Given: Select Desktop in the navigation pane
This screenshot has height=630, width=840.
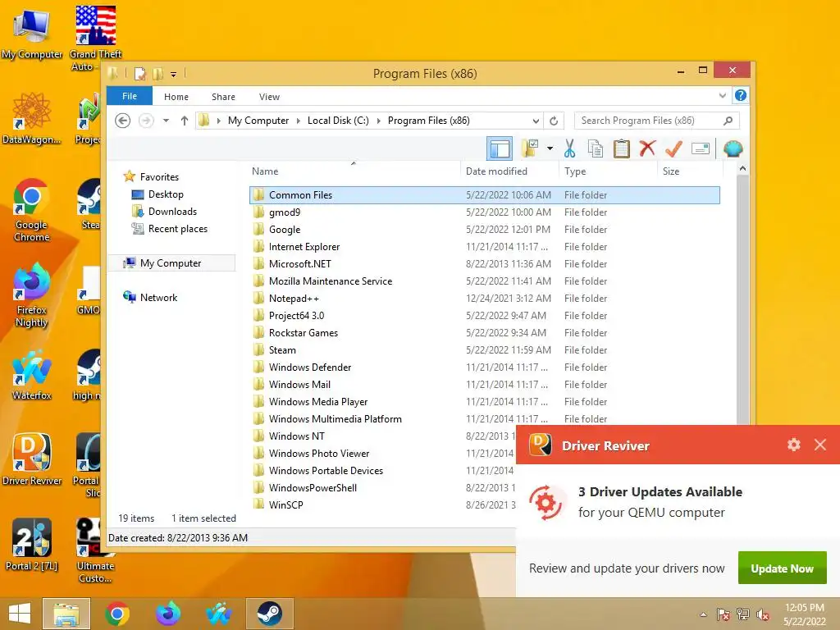Looking at the screenshot, I should pyautogui.click(x=166, y=194).
